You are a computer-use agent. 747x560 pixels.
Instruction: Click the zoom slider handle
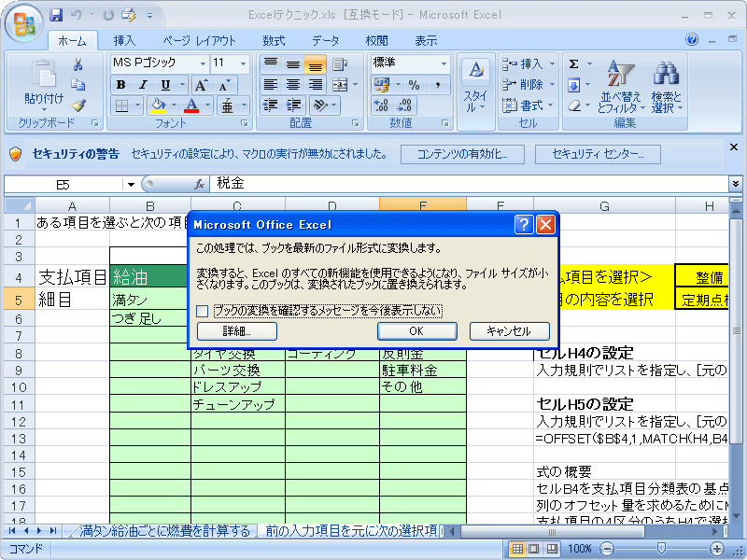tap(661, 549)
